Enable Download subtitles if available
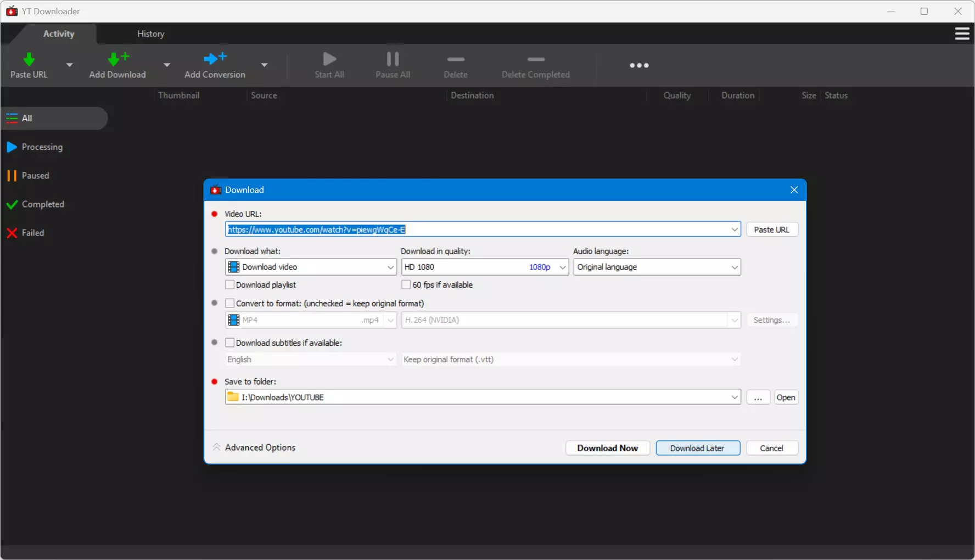 click(x=230, y=343)
